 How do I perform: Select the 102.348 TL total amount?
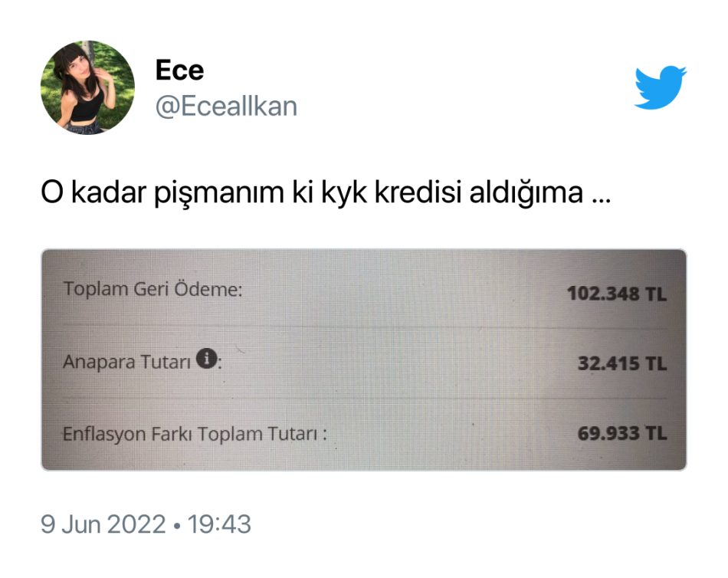(x=617, y=294)
